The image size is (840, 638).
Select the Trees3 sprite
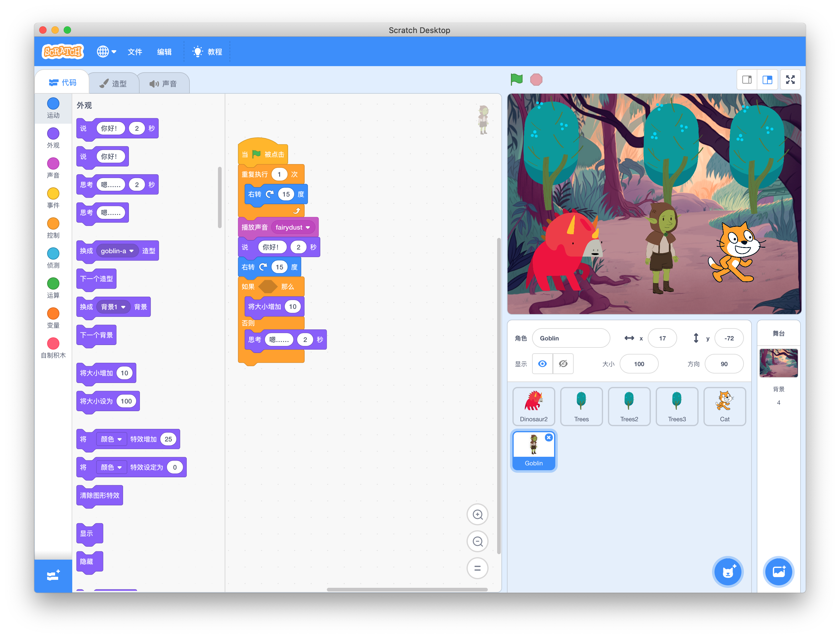tap(677, 406)
